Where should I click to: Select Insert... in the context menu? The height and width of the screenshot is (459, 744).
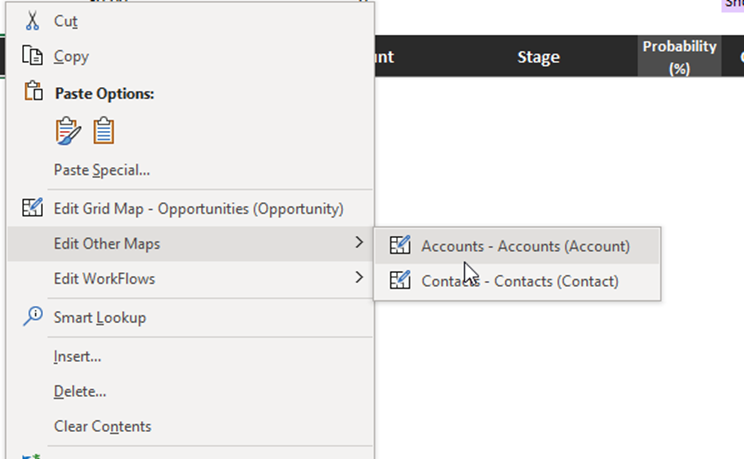tap(77, 356)
